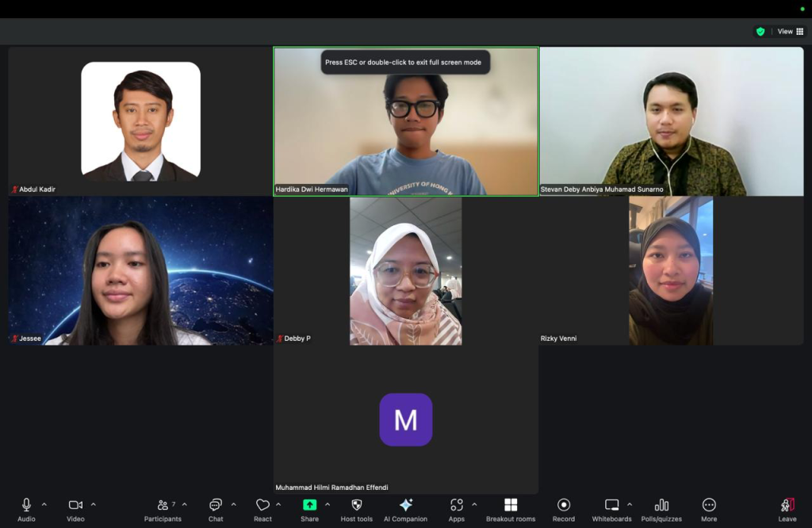Leave the meeting
Image resolution: width=812 pixels, height=528 pixels.
787,509
